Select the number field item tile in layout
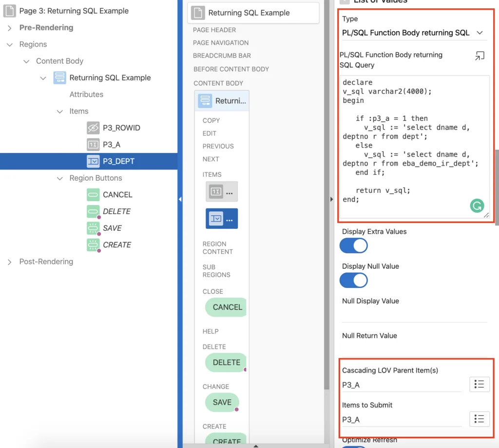Image resolution: width=499 pixels, height=448 pixels. (222, 191)
